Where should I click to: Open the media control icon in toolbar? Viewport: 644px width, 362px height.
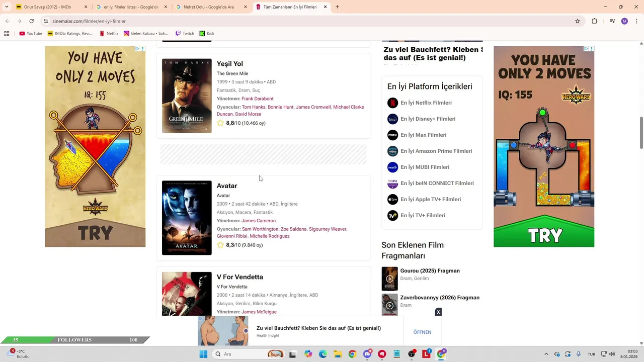[612, 21]
